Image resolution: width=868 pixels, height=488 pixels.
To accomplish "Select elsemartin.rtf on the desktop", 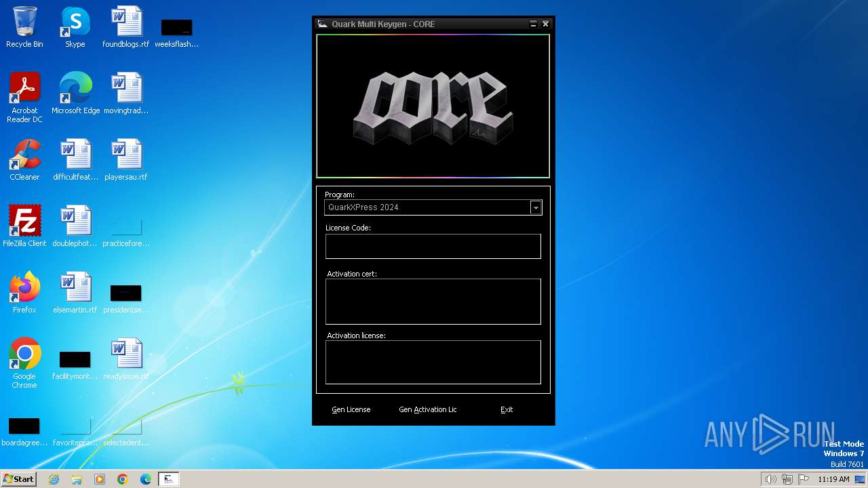I will (75, 293).
